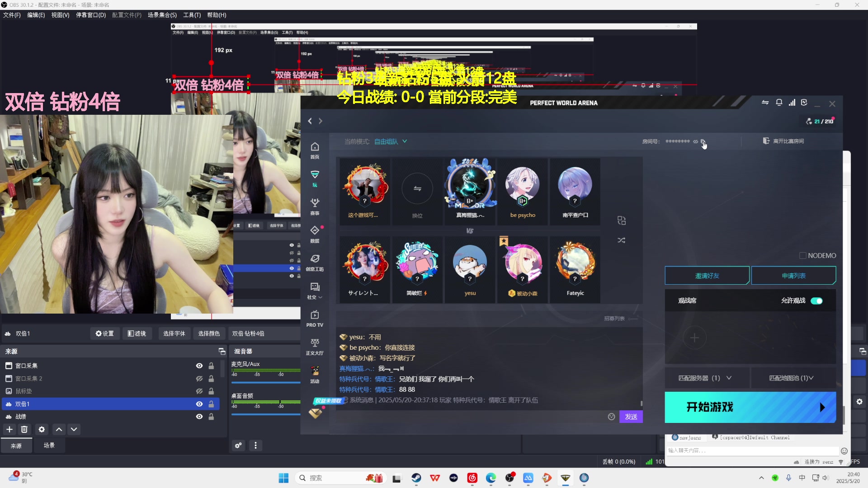Open advanced audio properties gears icon
Screen dimensions: 868x488
point(238,446)
